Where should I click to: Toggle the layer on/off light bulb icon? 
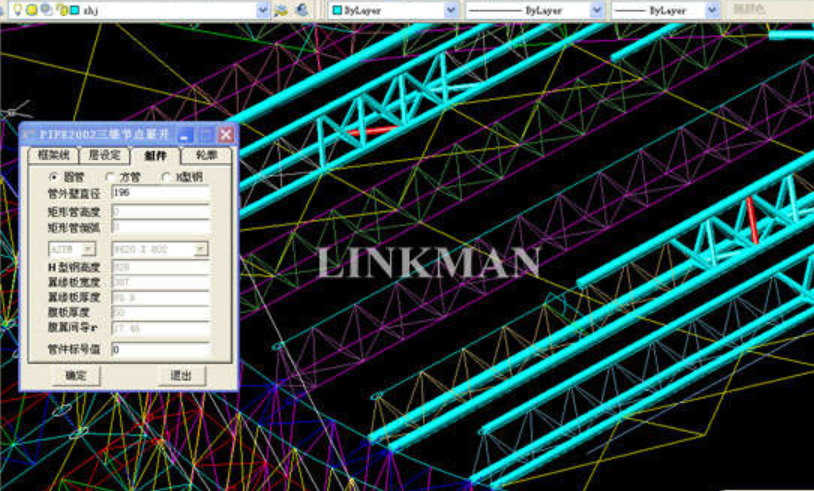coord(17,9)
